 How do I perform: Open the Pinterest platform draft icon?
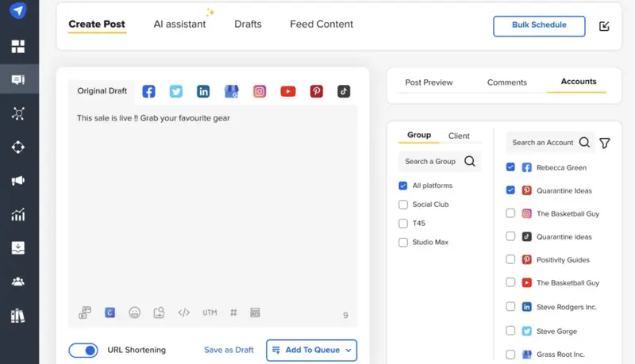tap(316, 91)
